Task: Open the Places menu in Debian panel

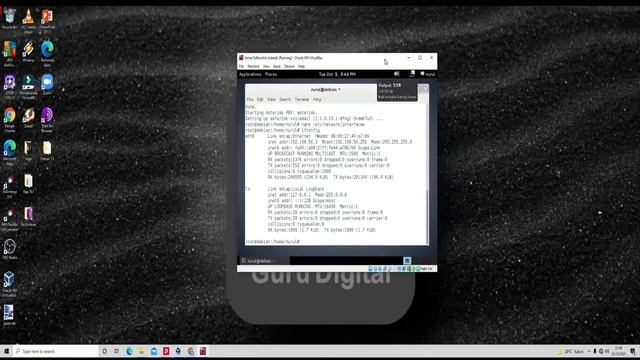Action: pos(271,74)
